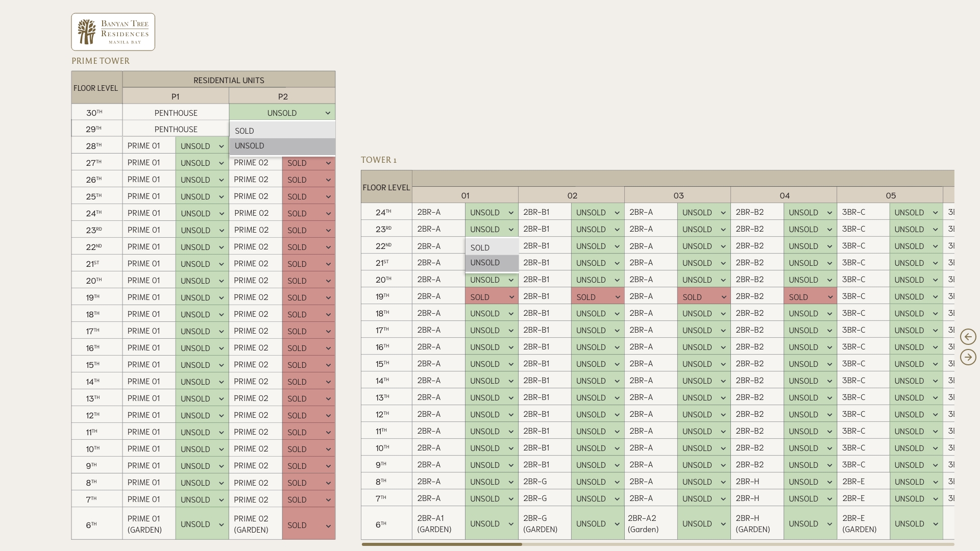Open Prime 02 status dropdown on 27th floor
This screenshot has height=551, width=980.
click(x=308, y=163)
